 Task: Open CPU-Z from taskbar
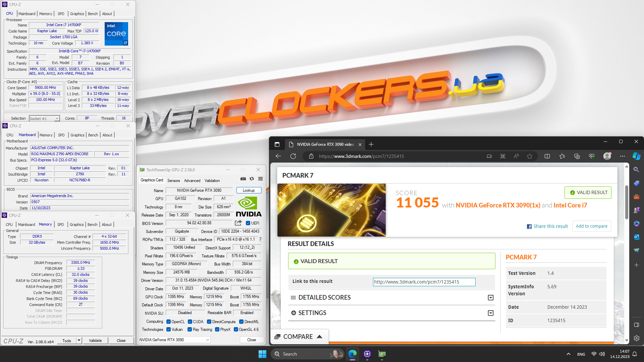[x=367, y=354]
